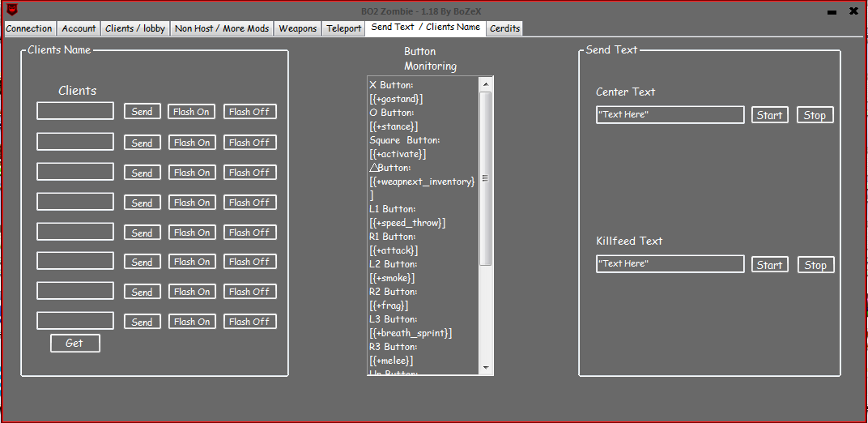The width and height of the screenshot is (868, 423).
Task: Click the Button Monitoring scrollbar thumb
Action: [x=486, y=178]
